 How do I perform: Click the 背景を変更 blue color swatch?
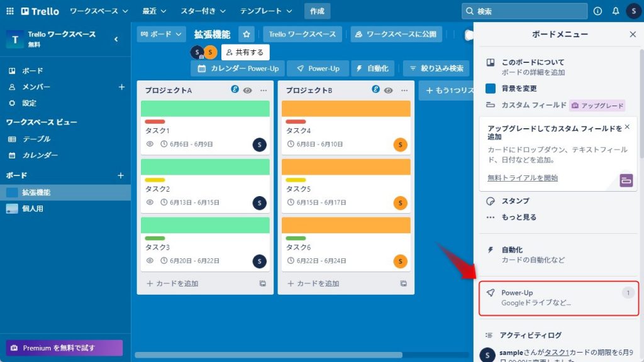coord(491,88)
